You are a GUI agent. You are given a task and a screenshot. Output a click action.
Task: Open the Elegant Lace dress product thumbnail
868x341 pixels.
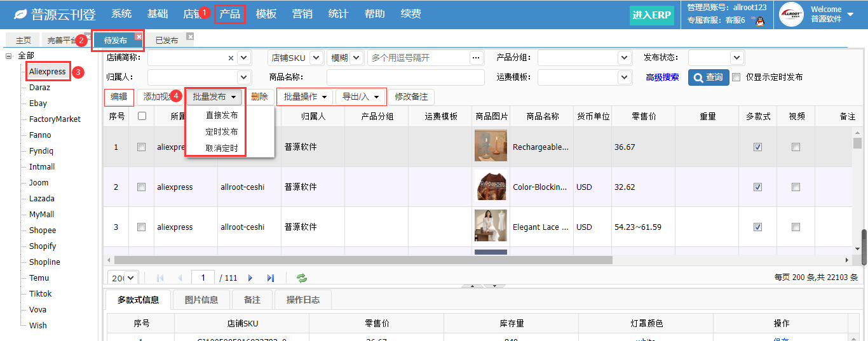click(x=491, y=225)
